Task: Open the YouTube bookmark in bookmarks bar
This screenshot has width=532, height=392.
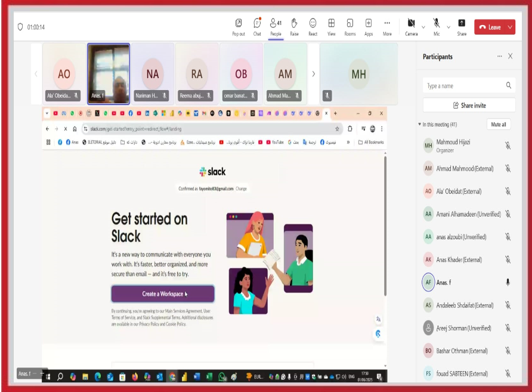Action: [275, 142]
